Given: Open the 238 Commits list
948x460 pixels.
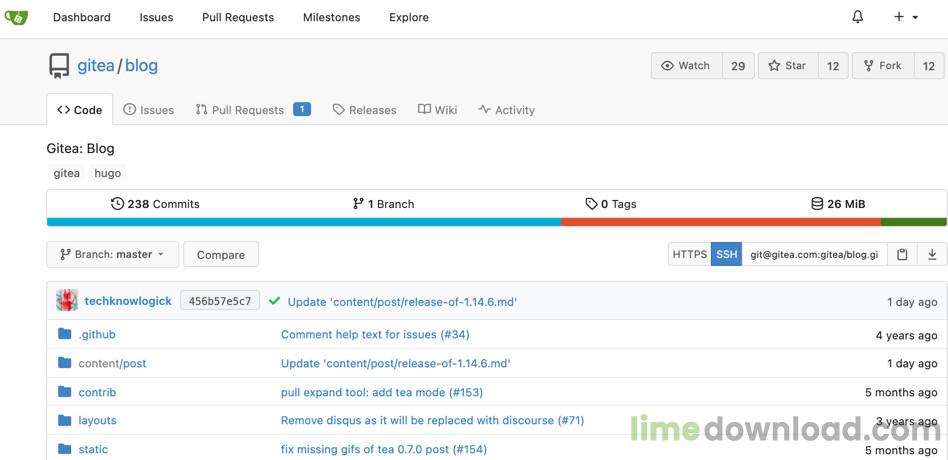Looking at the screenshot, I should click(x=155, y=204).
